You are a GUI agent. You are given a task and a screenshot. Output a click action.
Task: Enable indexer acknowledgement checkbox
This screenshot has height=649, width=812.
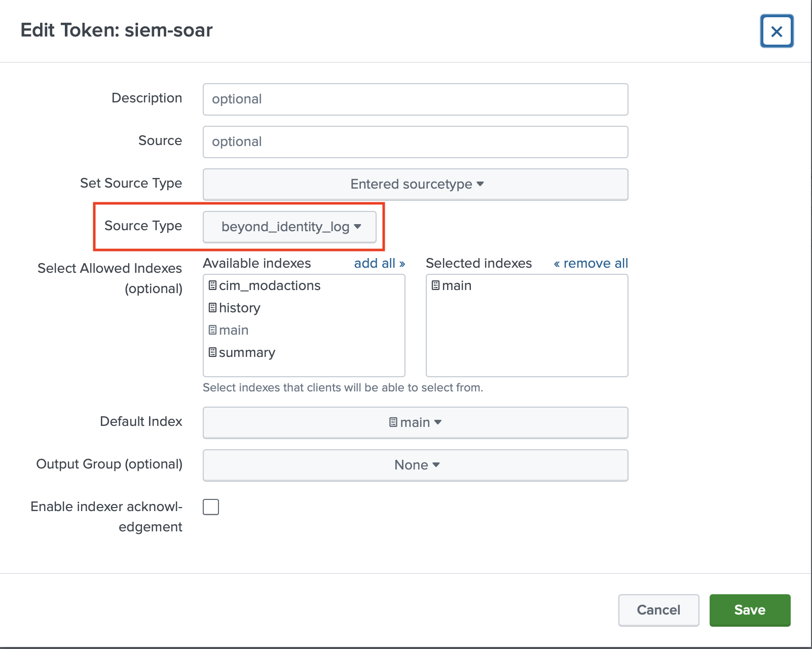[x=211, y=507]
